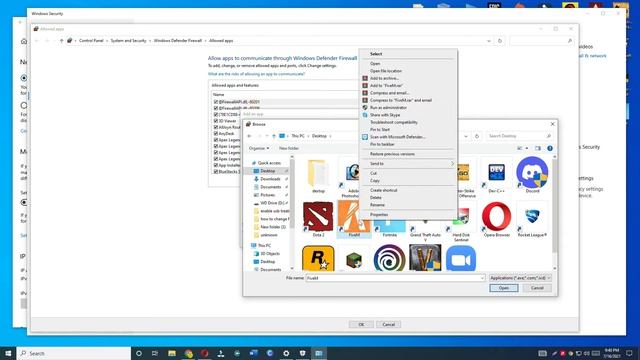The width and height of the screenshot is (640, 360).
Task: Uncheck the BlueStacks allowed app checkbox
Action: pos(216,172)
